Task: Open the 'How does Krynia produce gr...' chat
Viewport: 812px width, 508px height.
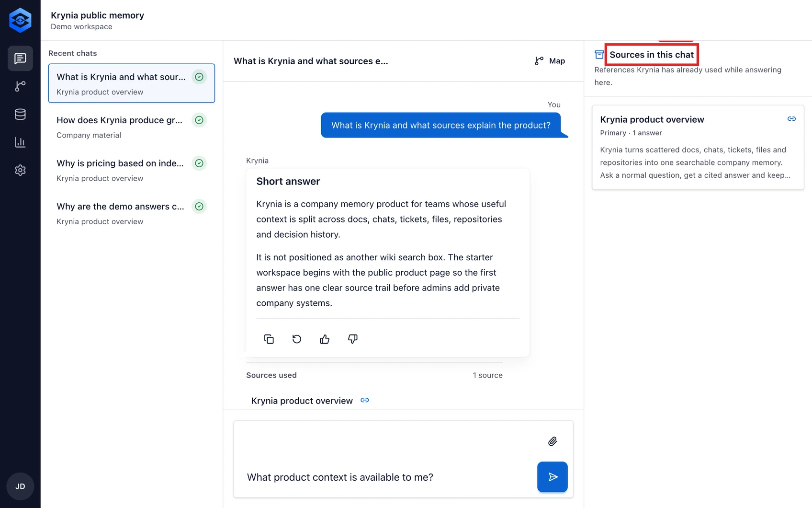Action: click(132, 127)
